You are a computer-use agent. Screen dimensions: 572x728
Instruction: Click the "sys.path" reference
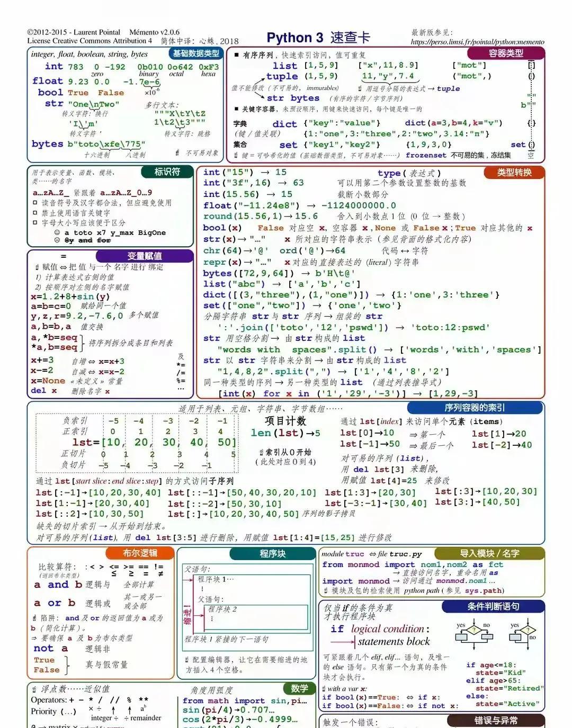pyautogui.click(x=484, y=590)
